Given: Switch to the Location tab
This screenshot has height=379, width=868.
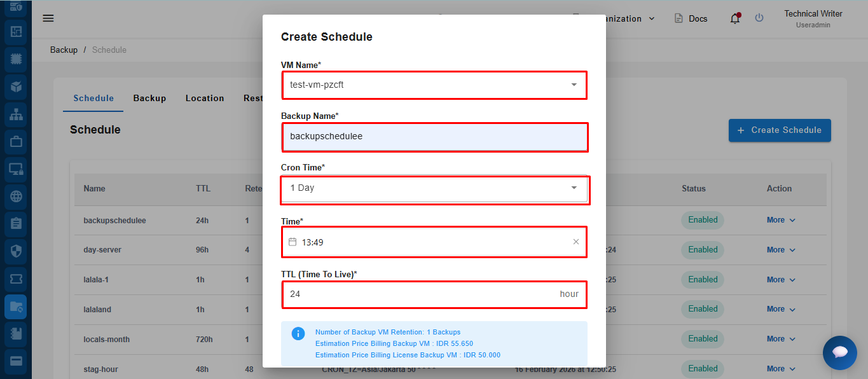Looking at the screenshot, I should point(205,98).
